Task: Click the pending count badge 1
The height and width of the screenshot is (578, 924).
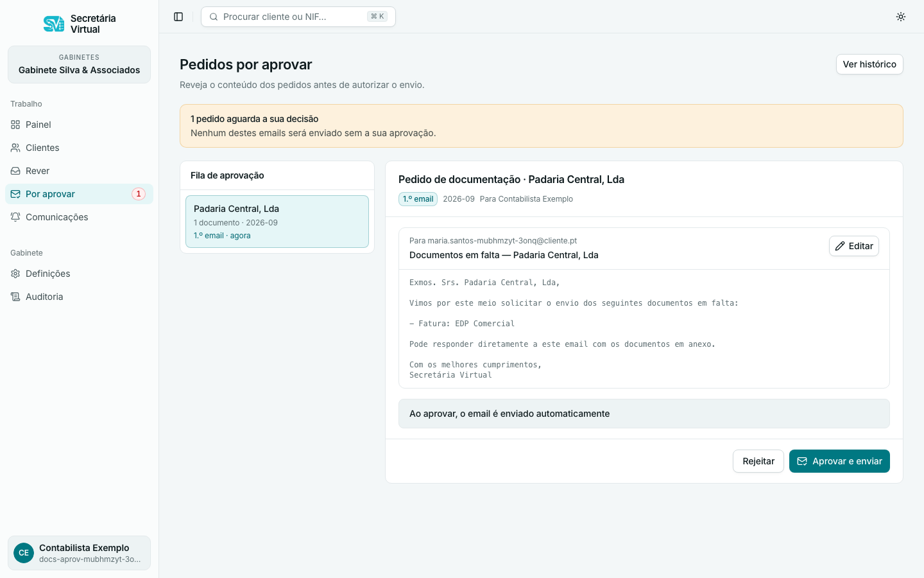Action: click(139, 194)
